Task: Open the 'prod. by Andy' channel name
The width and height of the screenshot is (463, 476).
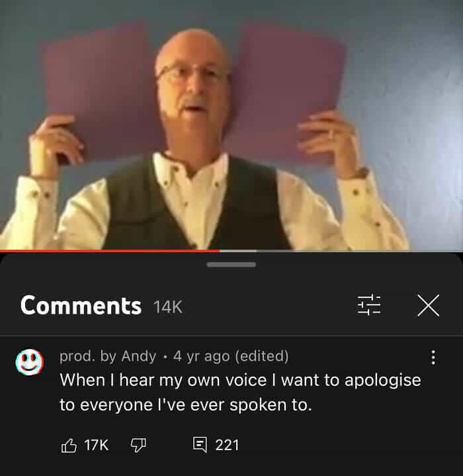Action: (x=108, y=356)
